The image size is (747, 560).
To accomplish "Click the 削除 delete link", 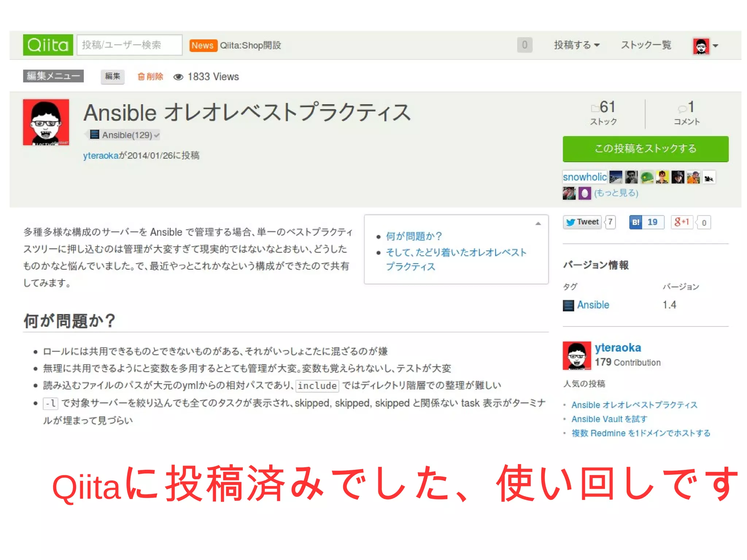I will 150,77.
